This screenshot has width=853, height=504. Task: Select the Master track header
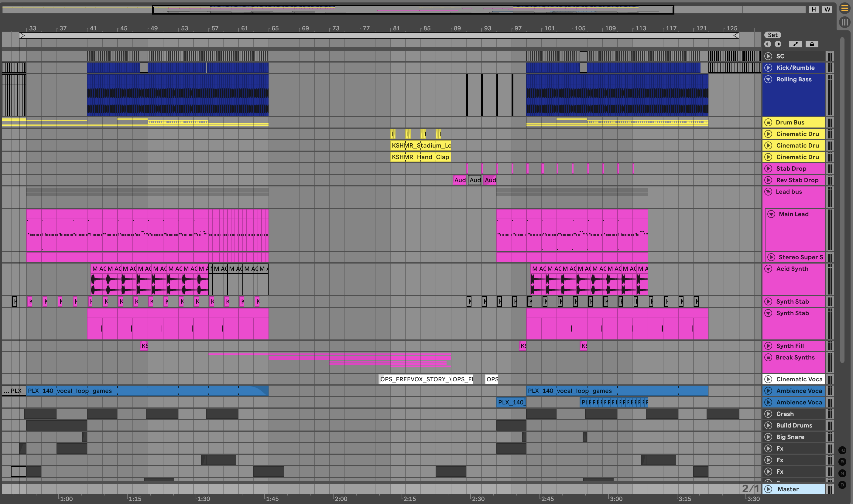click(795, 489)
